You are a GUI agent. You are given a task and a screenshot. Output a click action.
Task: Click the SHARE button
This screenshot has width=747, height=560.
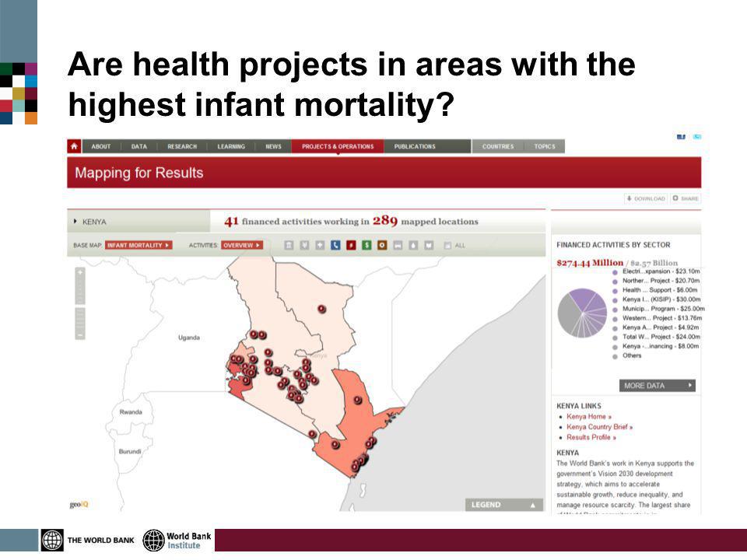(x=686, y=198)
